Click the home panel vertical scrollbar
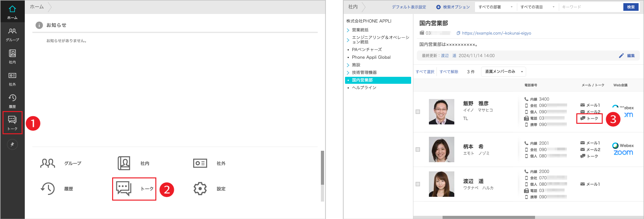The image size is (644, 219). [x=322, y=168]
